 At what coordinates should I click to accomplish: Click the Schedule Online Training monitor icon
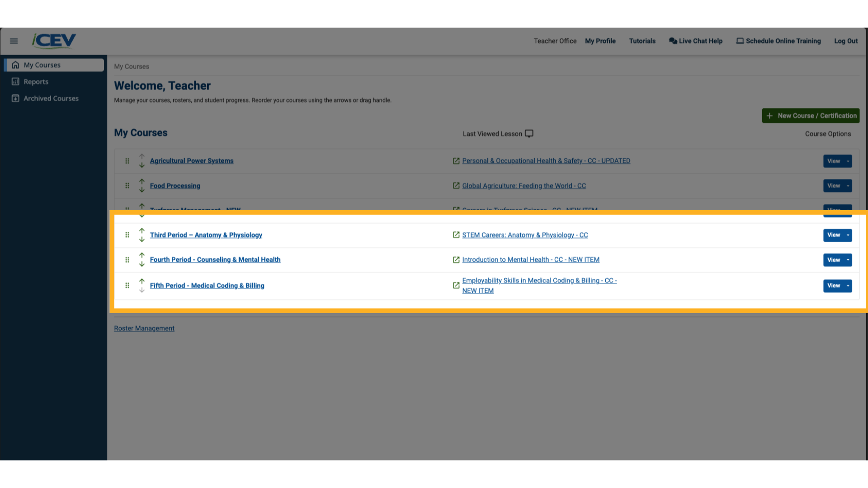click(740, 41)
